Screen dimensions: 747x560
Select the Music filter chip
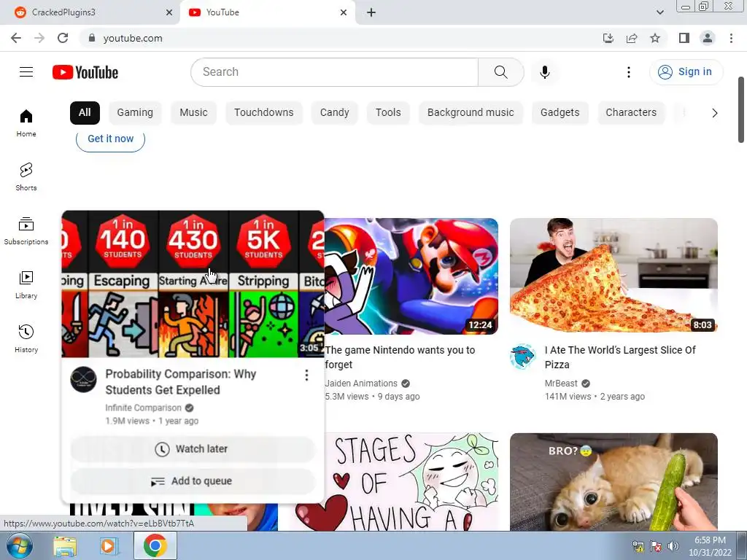coord(193,113)
